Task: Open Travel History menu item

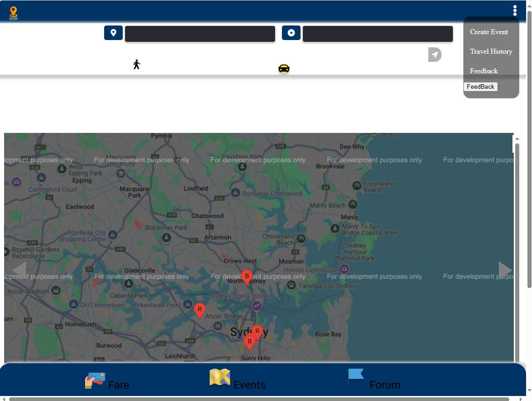Action: point(491,51)
